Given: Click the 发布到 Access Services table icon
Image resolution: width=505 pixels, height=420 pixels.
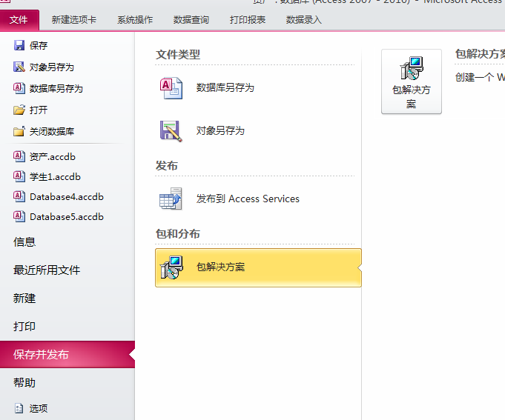Looking at the screenshot, I should [171, 199].
